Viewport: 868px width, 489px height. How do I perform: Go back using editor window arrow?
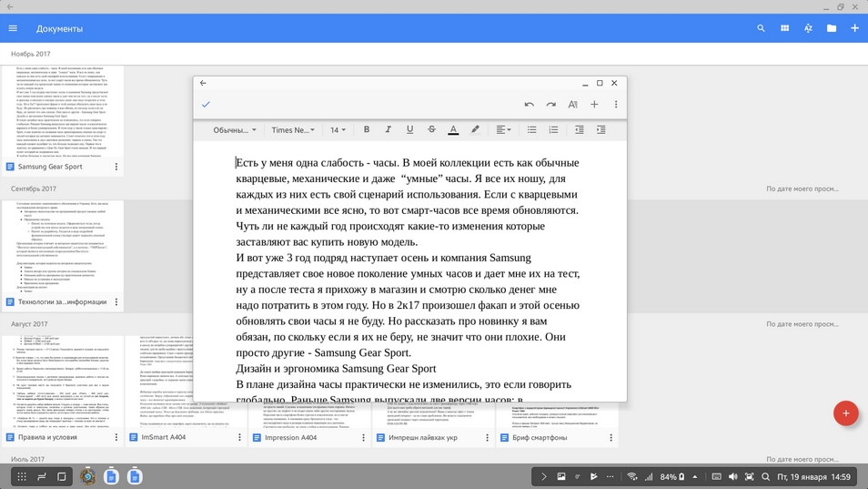203,83
